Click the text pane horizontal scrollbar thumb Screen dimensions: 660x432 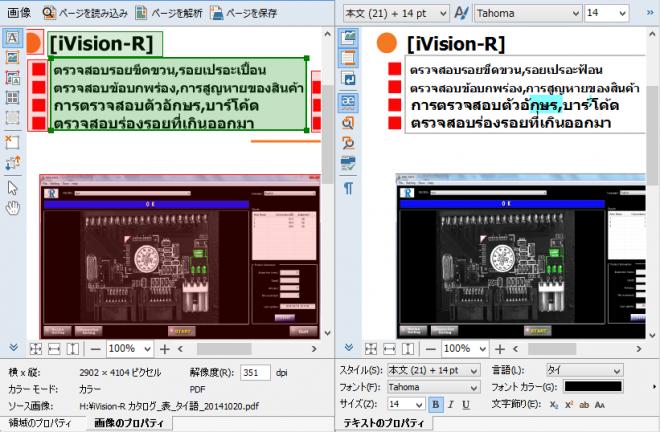(x=552, y=349)
